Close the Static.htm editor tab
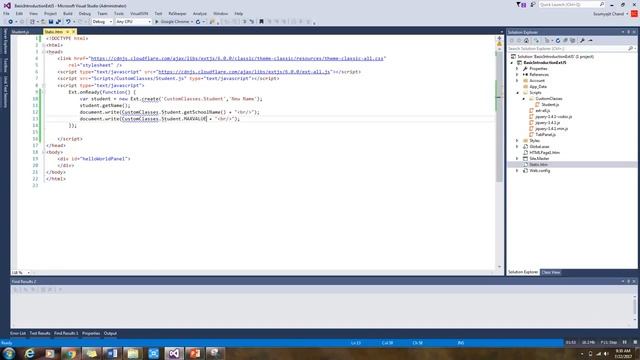 (x=73, y=31)
